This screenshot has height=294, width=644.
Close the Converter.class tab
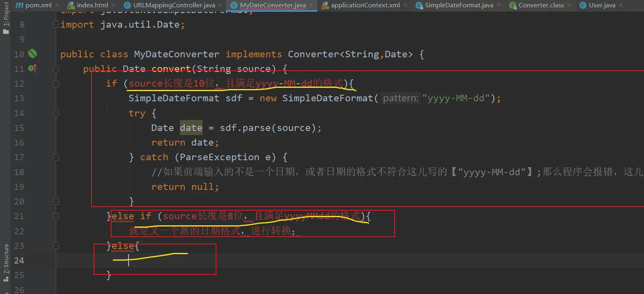(x=569, y=5)
